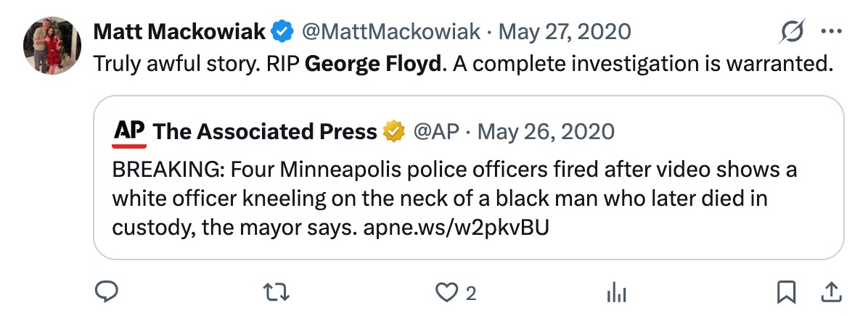The width and height of the screenshot is (868, 316).
Task: Open The Associated Press account name
Action: [x=266, y=132]
